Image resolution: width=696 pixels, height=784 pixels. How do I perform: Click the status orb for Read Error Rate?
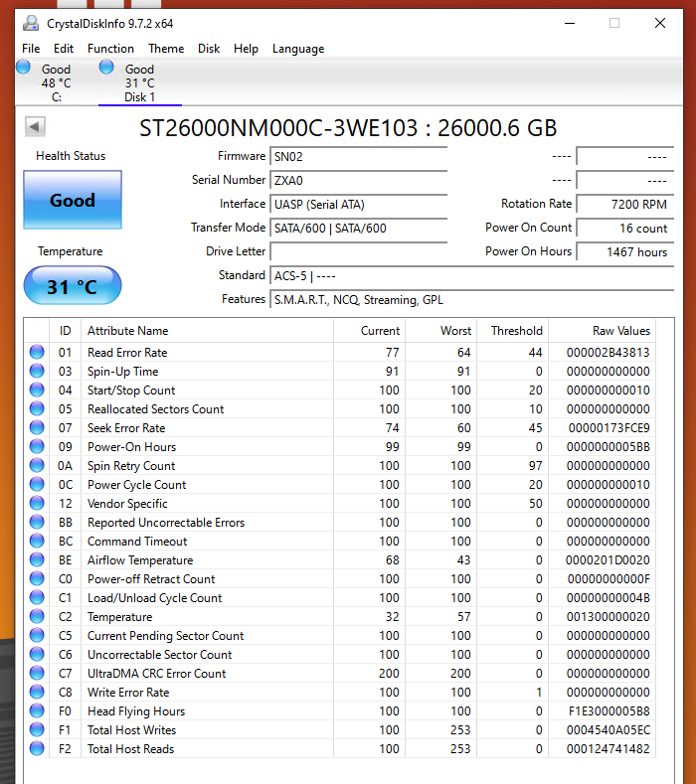point(37,352)
